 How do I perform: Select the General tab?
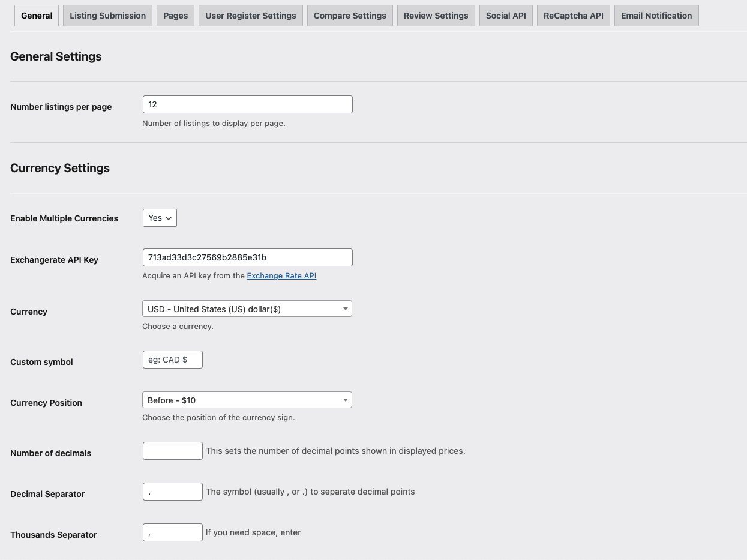pyautogui.click(x=37, y=16)
